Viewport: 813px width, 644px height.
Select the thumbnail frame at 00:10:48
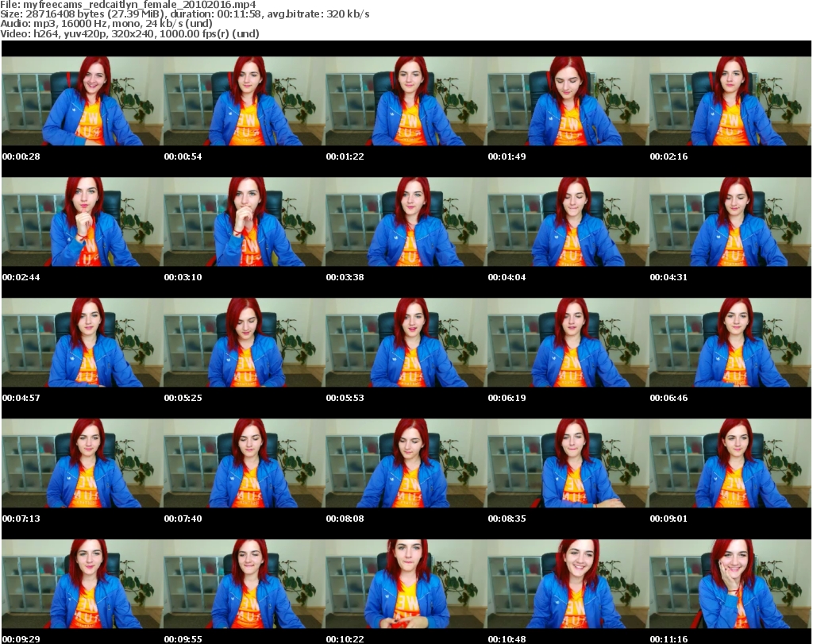click(x=568, y=584)
